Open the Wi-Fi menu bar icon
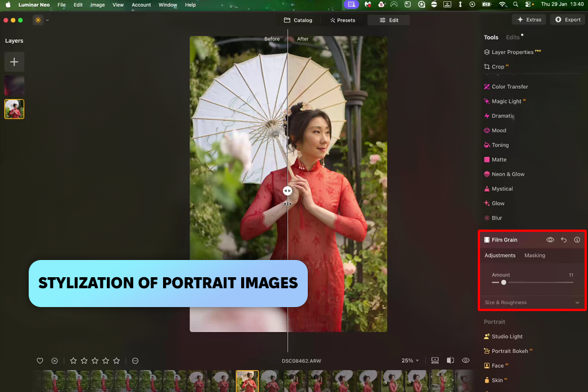Image resolution: width=588 pixels, height=392 pixels. tap(502, 5)
